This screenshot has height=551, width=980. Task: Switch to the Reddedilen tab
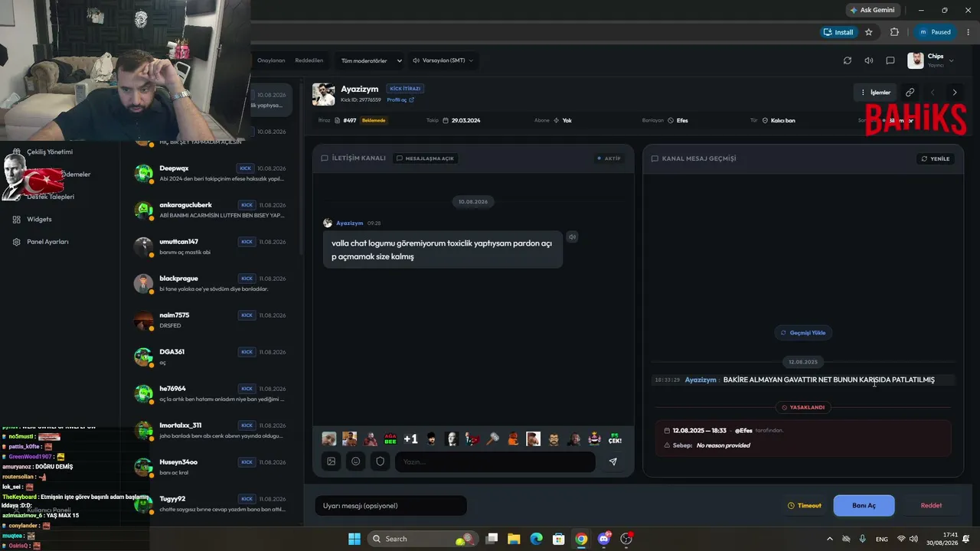click(x=309, y=60)
